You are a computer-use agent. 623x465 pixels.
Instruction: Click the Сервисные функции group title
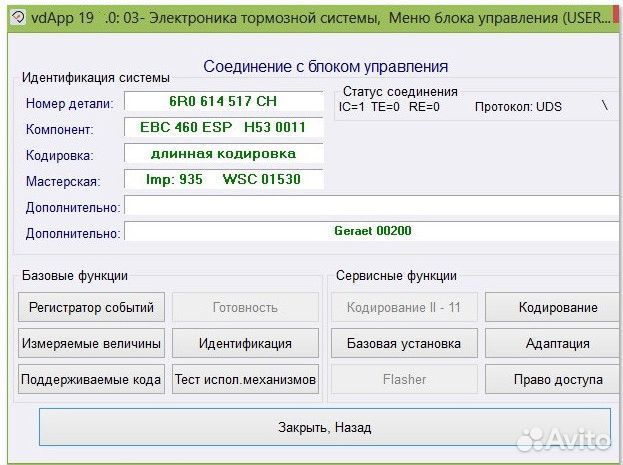(x=396, y=275)
